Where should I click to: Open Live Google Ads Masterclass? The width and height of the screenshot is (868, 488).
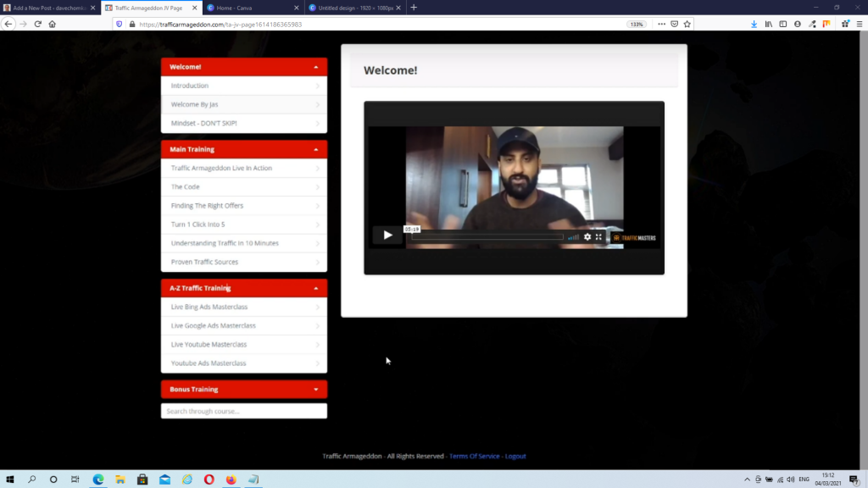point(244,326)
